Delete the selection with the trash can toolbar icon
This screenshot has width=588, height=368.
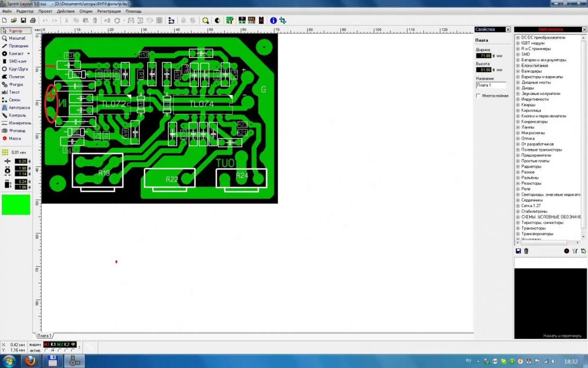pyautogui.click(x=95, y=20)
